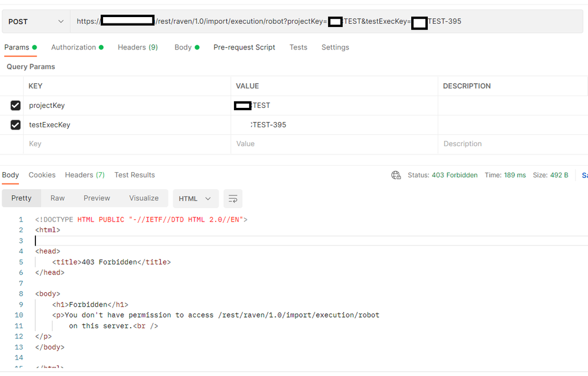Screen dimensions: 588x376
Task: Open the Test Results tab
Action: click(134, 175)
